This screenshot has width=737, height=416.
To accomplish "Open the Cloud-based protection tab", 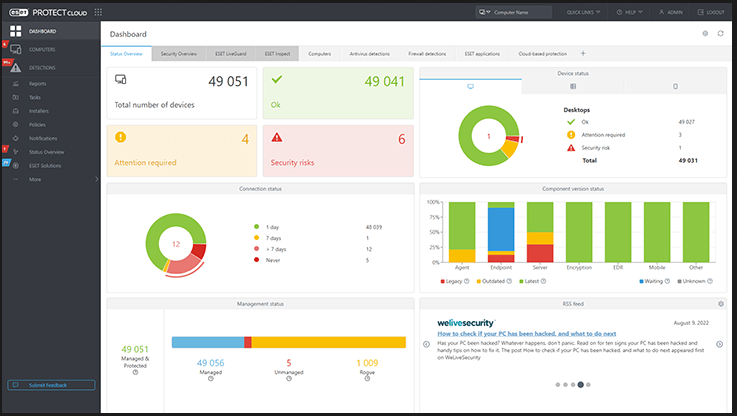I will pyautogui.click(x=542, y=54).
